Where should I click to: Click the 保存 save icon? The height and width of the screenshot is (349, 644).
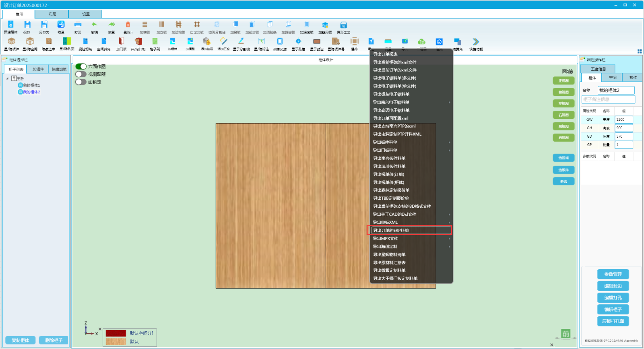point(27,25)
